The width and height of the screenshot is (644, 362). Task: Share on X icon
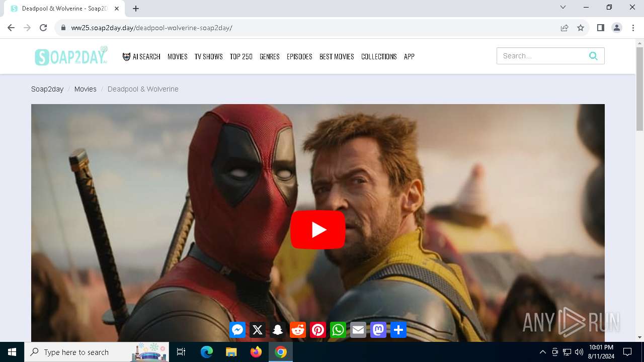[x=258, y=330]
